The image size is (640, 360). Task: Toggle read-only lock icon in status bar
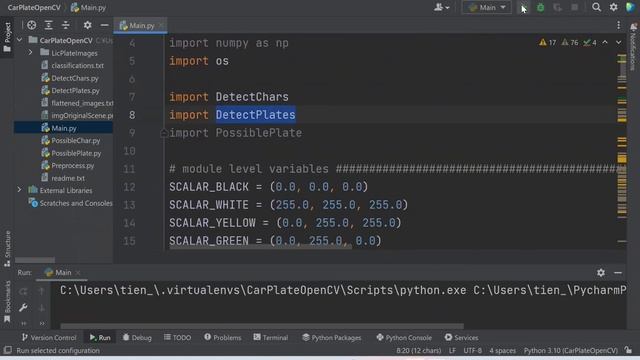(629, 350)
